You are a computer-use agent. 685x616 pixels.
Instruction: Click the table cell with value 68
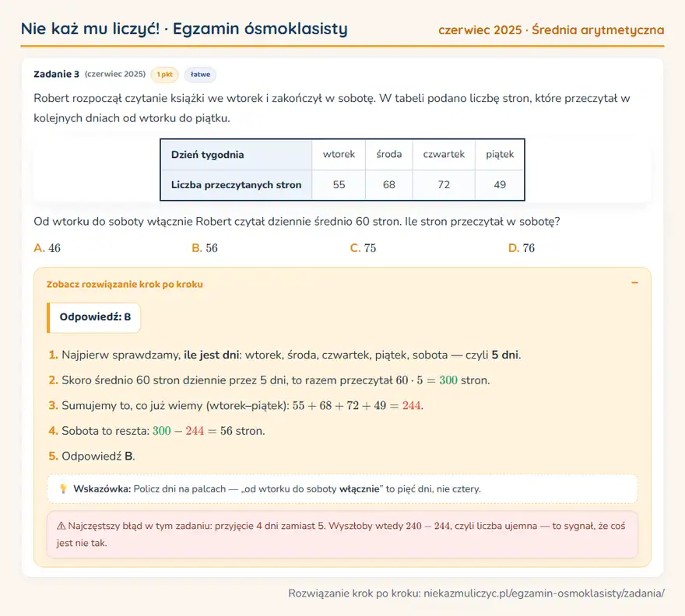pos(388,184)
